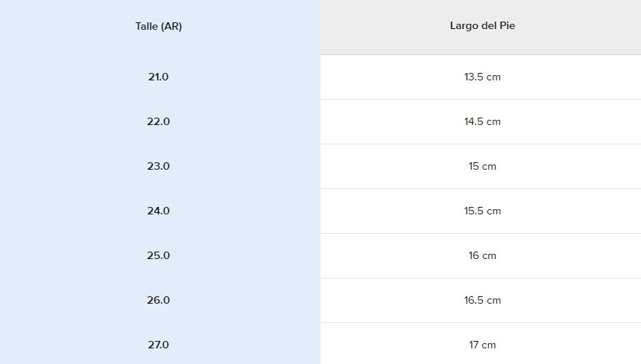
Task: Select size 21.0 in the table
Action: tap(159, 77)
